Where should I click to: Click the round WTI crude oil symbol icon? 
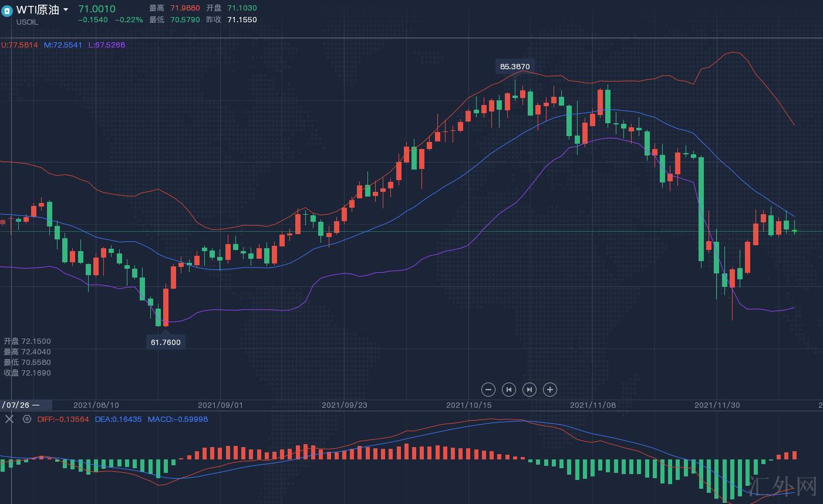7,11
